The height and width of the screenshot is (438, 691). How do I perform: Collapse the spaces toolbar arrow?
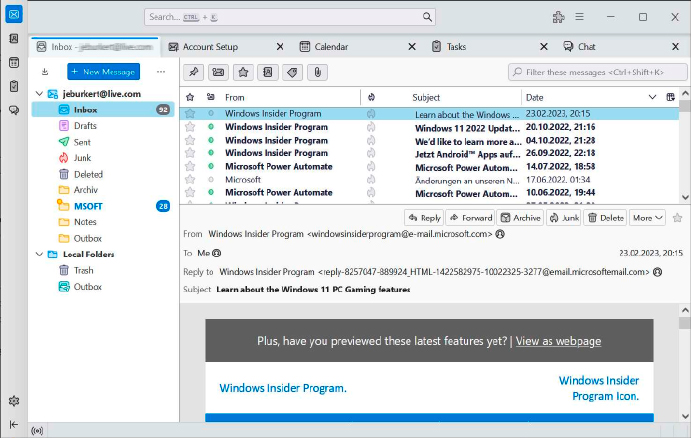pos(14,424)
